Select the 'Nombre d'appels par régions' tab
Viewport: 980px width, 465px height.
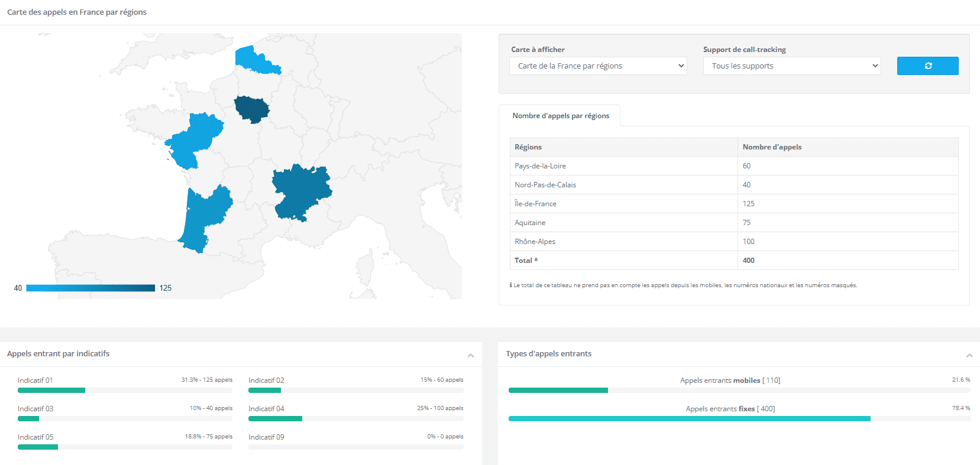click(560, 116)
